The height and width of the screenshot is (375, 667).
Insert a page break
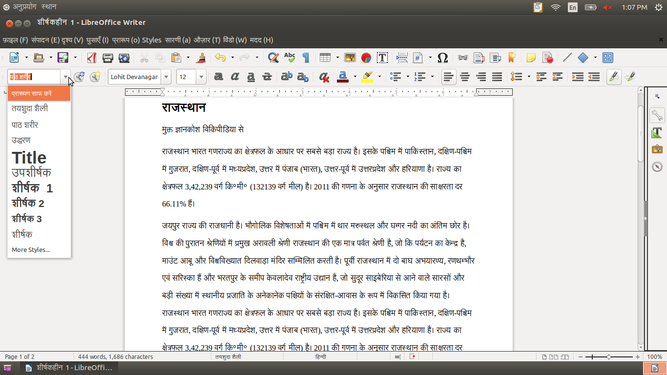pyautogui.click(x=402, y=57)
